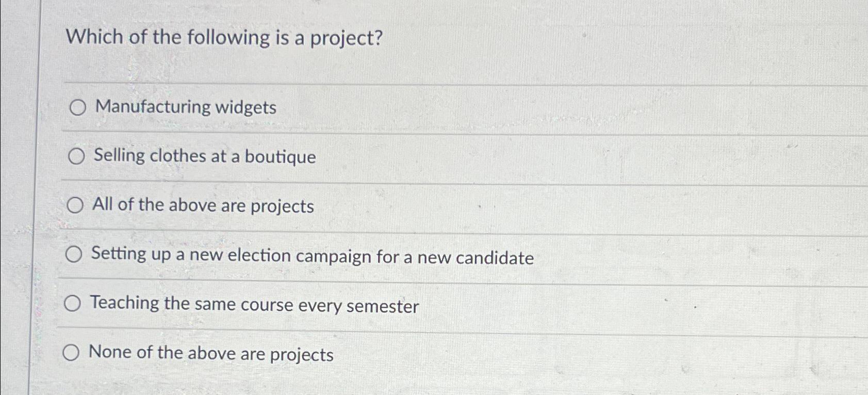Image resolution: width=868 pixels, height=395 pixels.
Task: Select the 'All of the above are projects' radio button
Action: coord(75,206)
